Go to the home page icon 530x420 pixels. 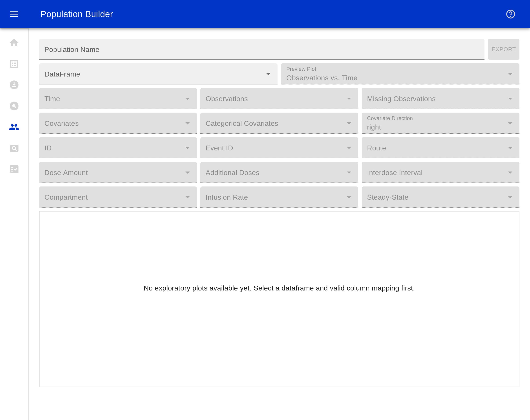click(14, 43)
